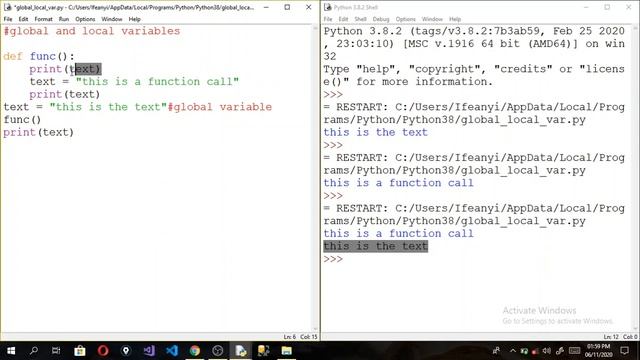
Task: Open the Options menu in the Python Shell
Action: (x=405, y=19)
